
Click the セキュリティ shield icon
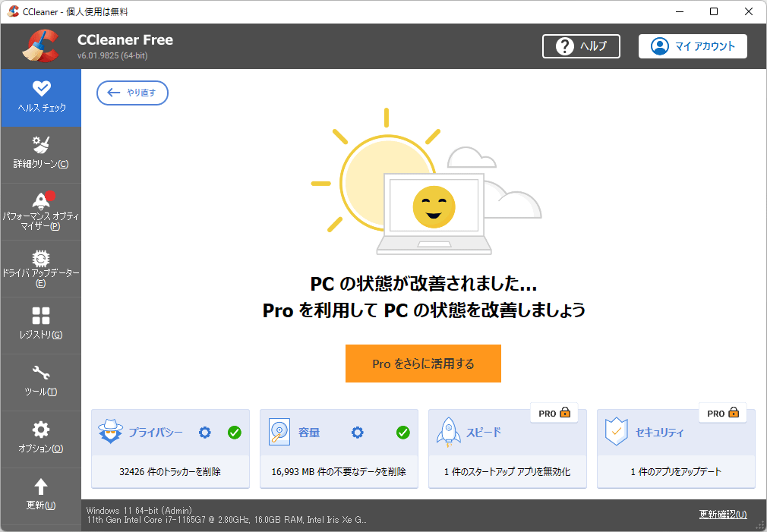pos(617,431)
